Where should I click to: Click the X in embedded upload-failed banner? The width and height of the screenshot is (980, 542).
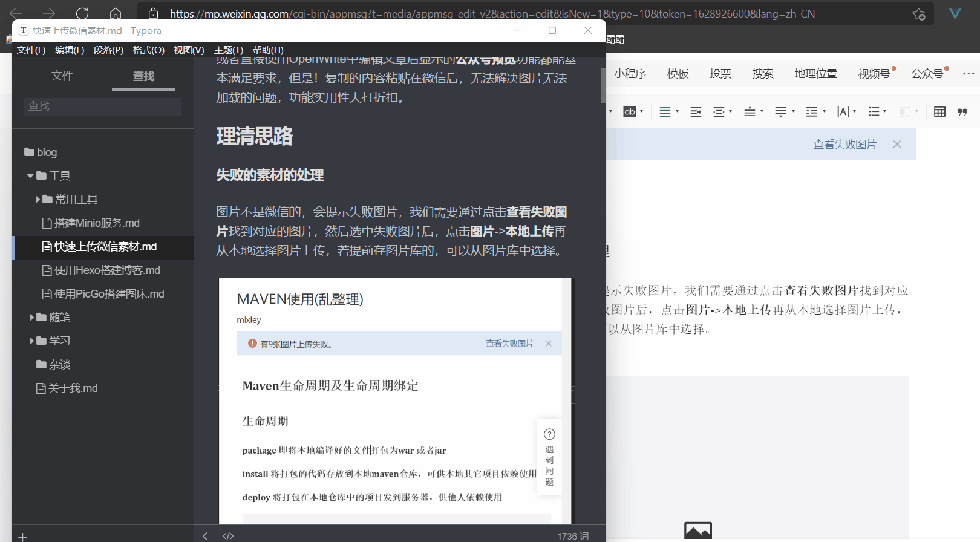pos(549,343)
